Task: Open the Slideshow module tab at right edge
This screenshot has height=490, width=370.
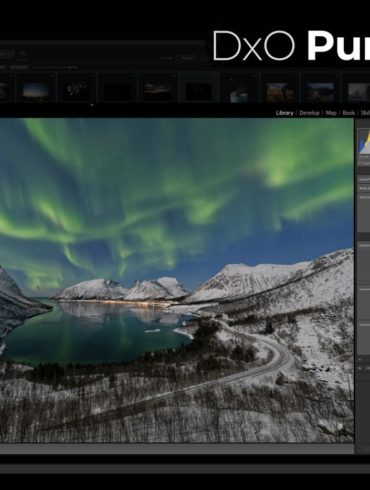Action: 365,113
